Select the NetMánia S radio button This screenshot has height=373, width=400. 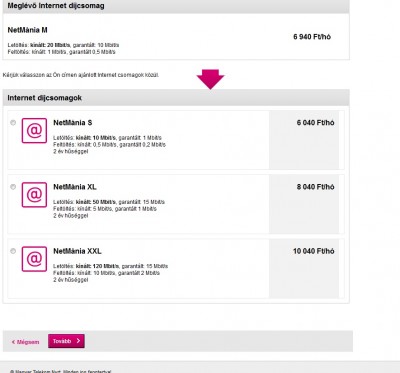[13, 123]
